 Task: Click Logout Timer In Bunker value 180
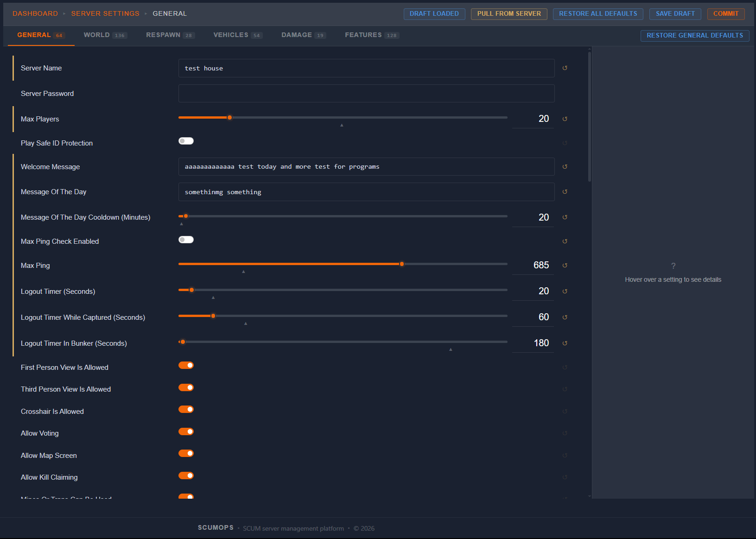tap(533, 343)
